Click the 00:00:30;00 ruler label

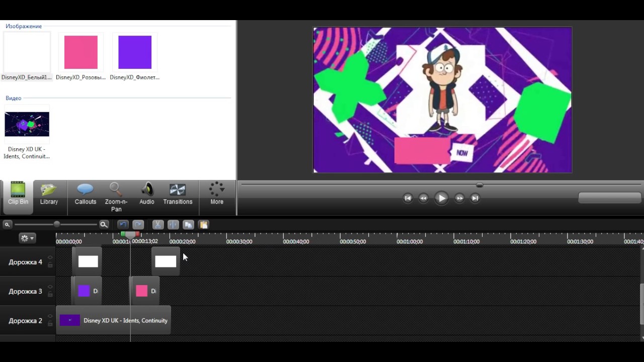pyautogui.click(x=239, y=242)
